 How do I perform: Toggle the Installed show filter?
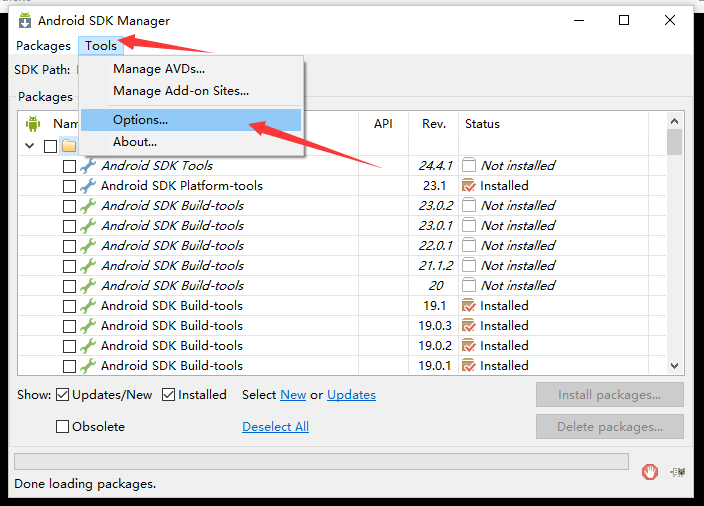(x=168, y=395)
